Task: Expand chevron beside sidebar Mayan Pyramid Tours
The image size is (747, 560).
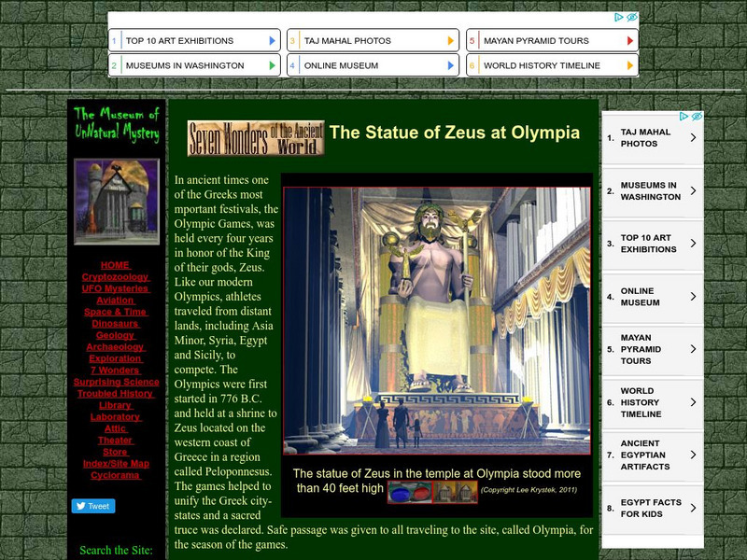Action: tap(693, 349)
